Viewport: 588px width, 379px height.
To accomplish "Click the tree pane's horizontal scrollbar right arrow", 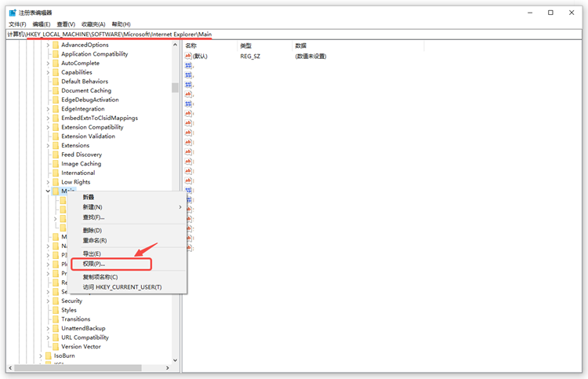I will (167, 368).
